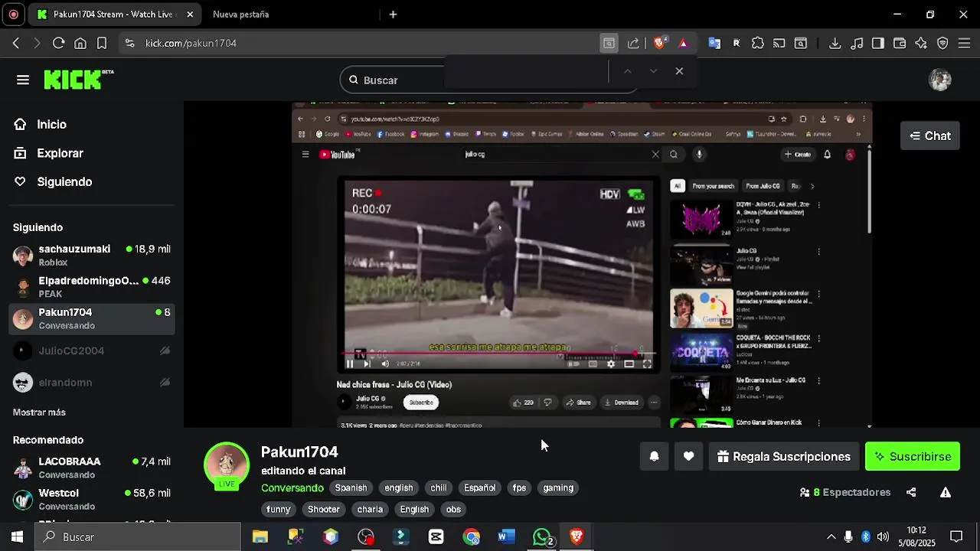Open Leo AI sparkle icon

click(x=921, y=44)
